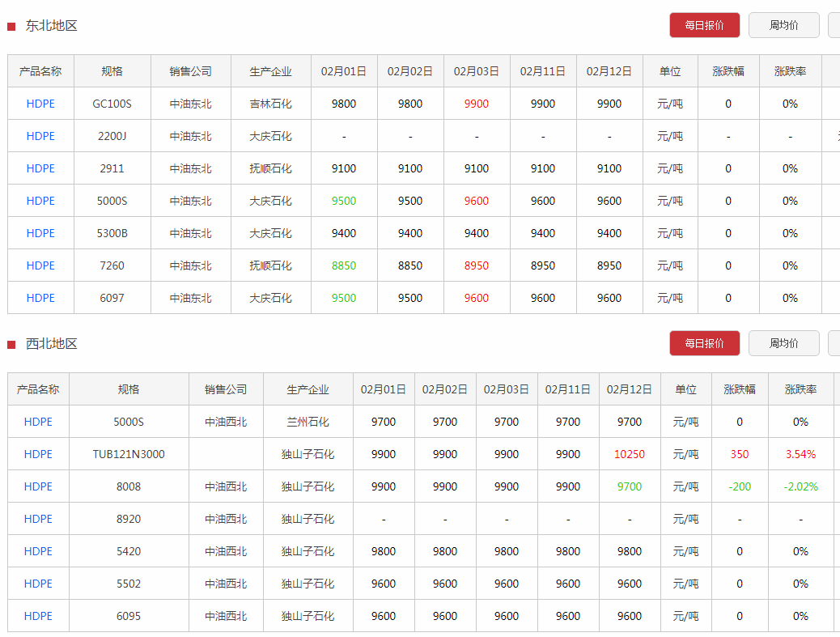Screen dimensions: 840x637
Task: Open HDPE link in 2200J row
Action: point(40,136)
